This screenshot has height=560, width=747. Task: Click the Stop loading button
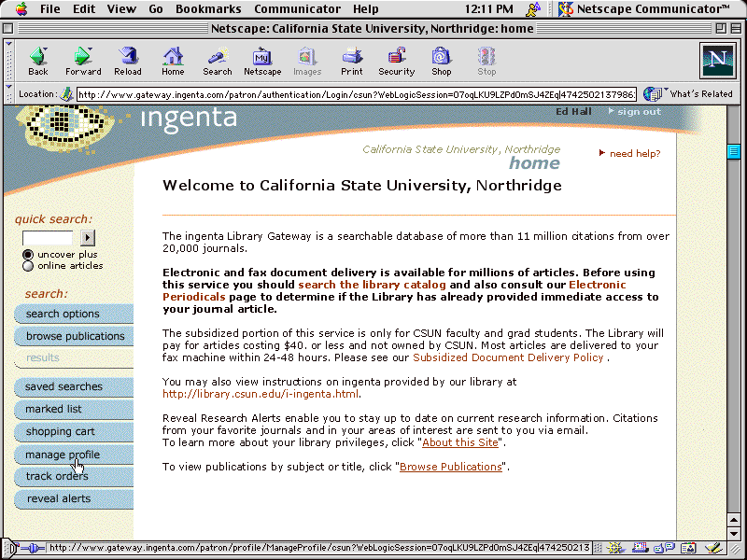coord(486,62)
